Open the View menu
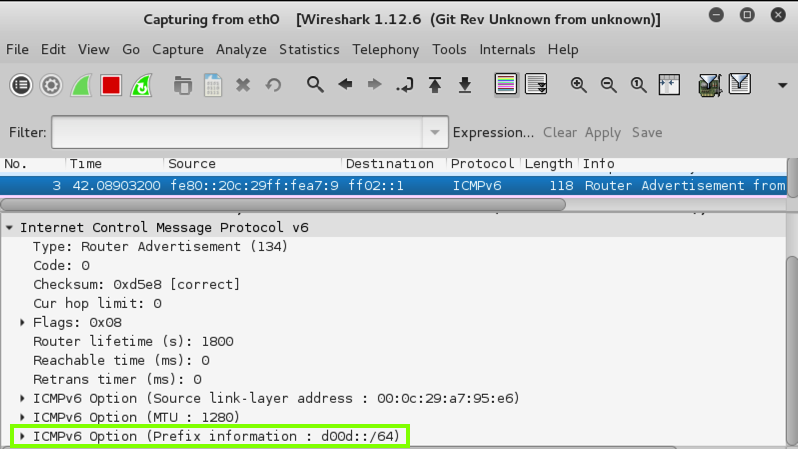Image resolution: width=798 pixels, height=449 pixels. tap(94, 49)
